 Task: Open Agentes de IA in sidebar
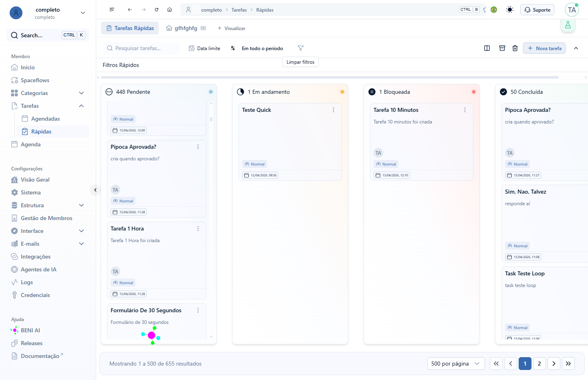[x=38, y=269]
